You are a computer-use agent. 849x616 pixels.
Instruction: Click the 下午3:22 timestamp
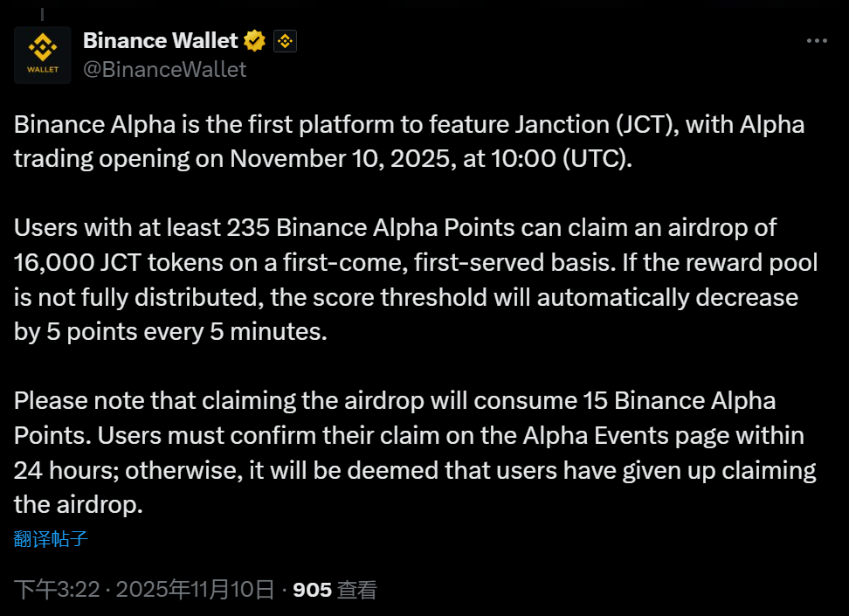click(x=55, y=590)
